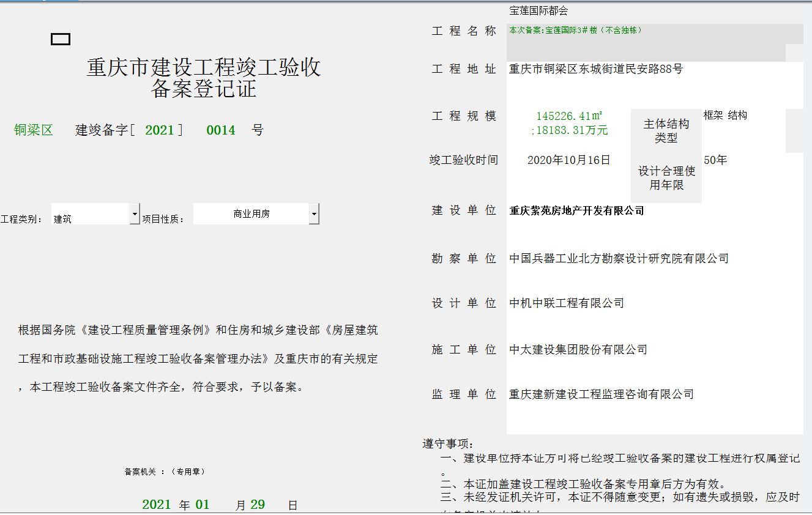
Task: Click the 框架 结构 structure type field
Action: 725,115
